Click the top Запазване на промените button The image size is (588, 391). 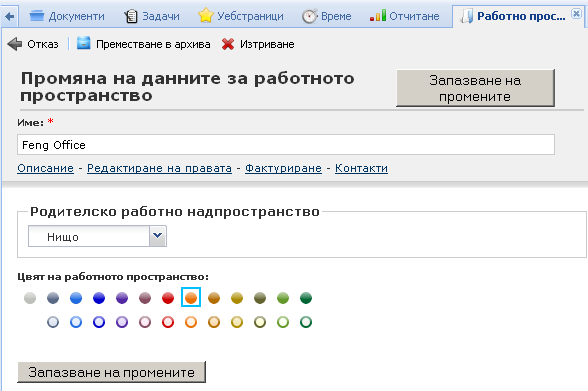(x=475, y=88)
